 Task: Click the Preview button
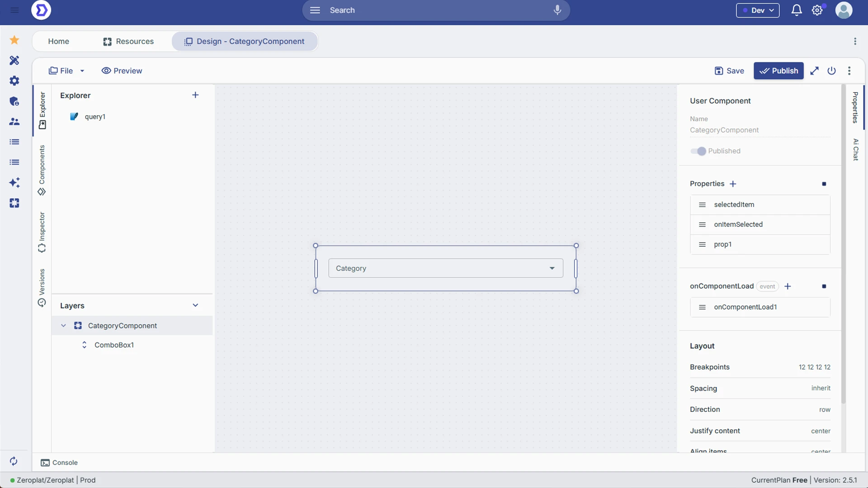pos(122,70)
